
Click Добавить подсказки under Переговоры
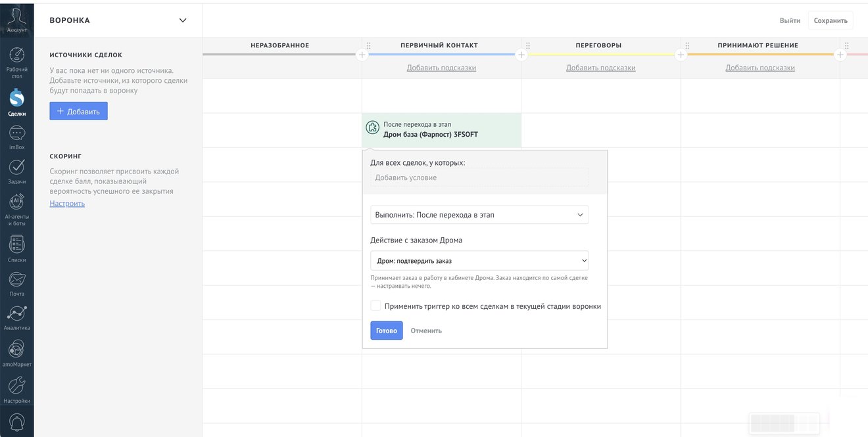[x=601, y=68]
